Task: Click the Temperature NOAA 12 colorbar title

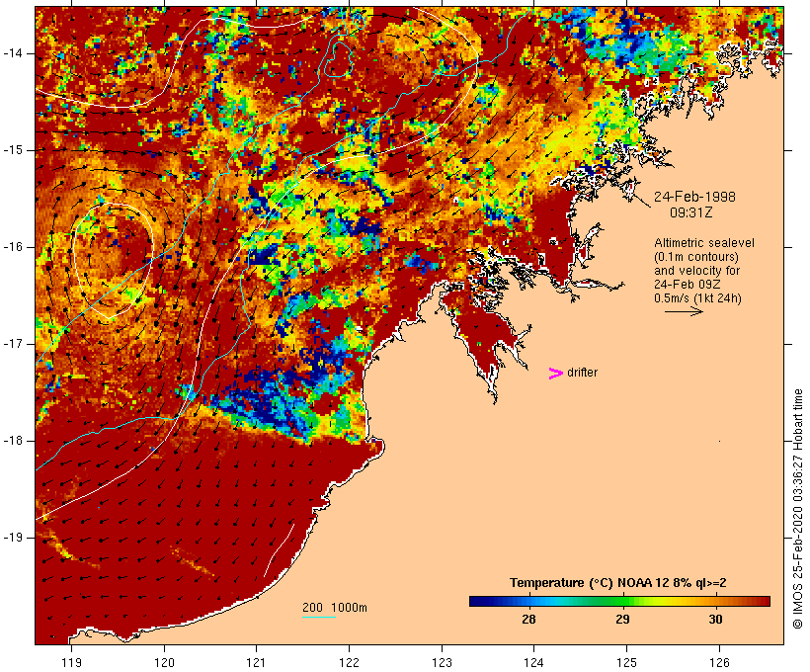Action: pyautogui.click(x=617, y=583)
